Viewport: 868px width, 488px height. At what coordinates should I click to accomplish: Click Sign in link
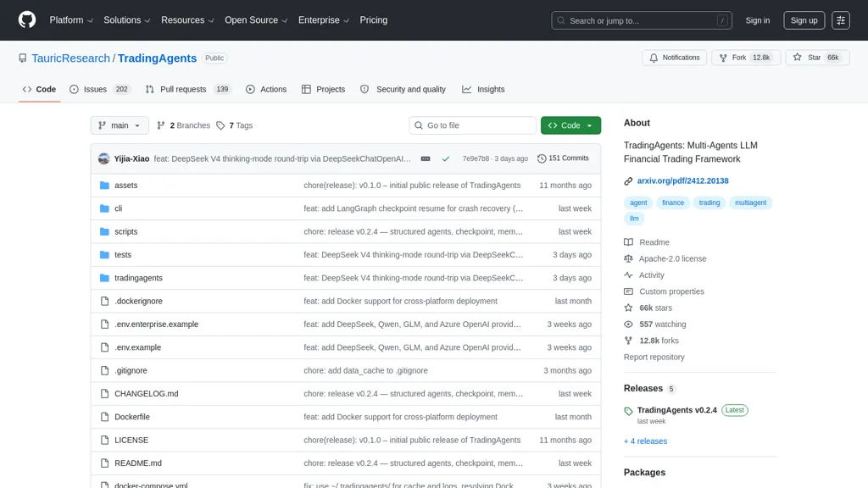tap(757, 20)
